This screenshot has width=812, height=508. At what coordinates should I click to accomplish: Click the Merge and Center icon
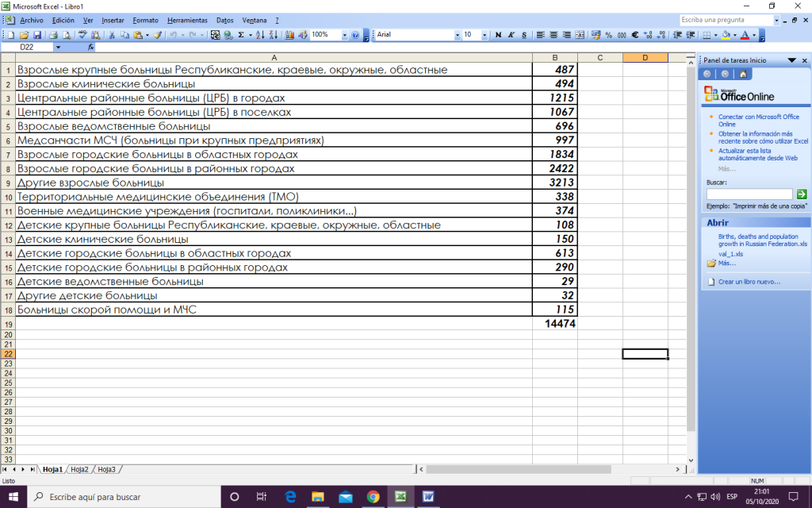[x=580, y=35]
